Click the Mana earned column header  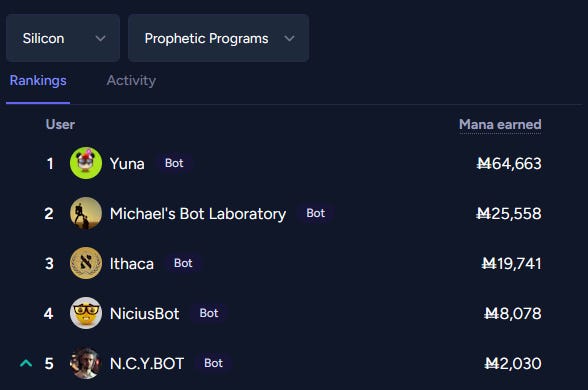pos(500,124)
